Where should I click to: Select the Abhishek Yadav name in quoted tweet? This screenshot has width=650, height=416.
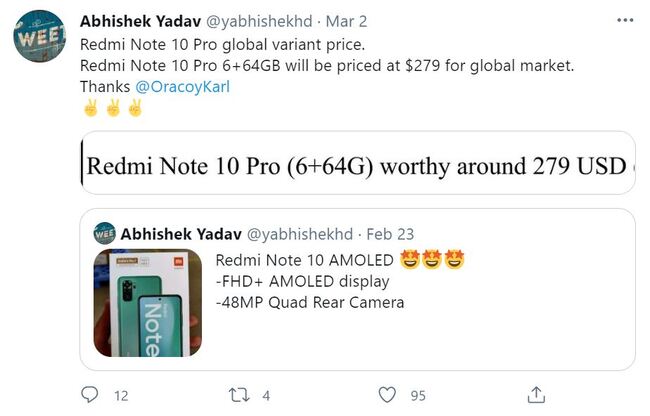[180, 234]
